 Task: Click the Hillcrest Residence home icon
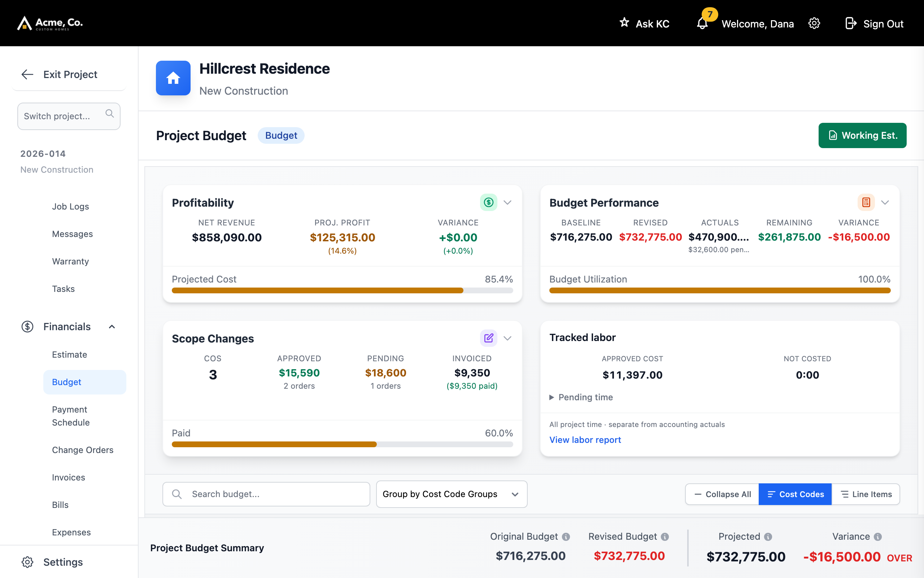point(173,78)
